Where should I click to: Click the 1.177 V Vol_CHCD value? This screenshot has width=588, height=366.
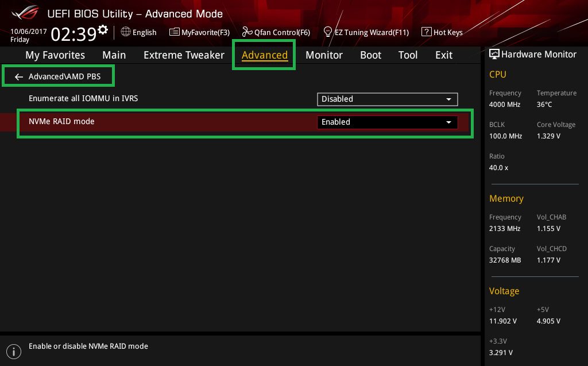[x=548, y=260]
